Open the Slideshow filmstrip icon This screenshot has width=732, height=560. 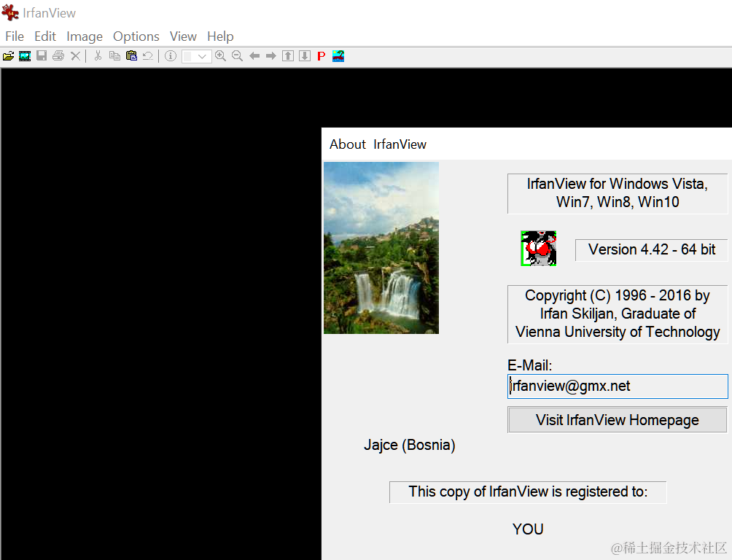point(25,57)
